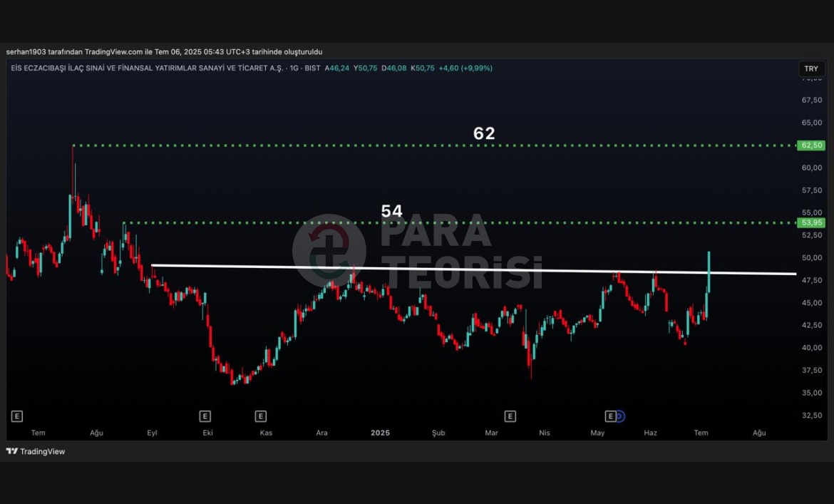Click the 2025 label on the time axis
The image size is (834, 504).
point(381,433)
